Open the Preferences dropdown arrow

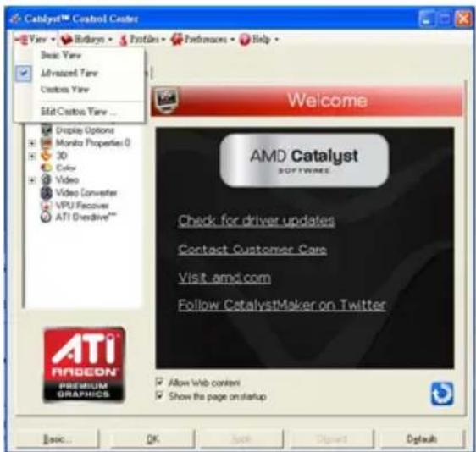[x=232, y=40]
